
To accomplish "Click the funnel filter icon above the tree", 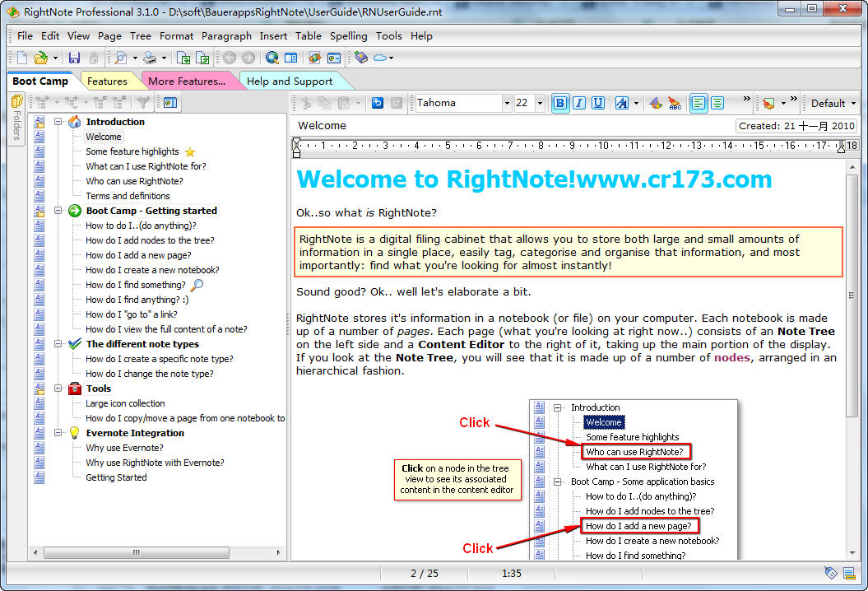I will (143, 102).
